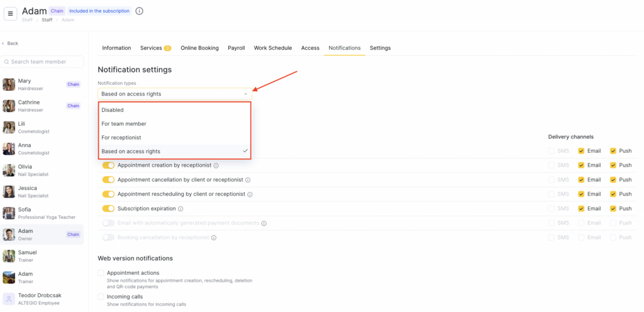Enable the Appointment actions checkbox
The image size is (644, 312).
point(101,273)
